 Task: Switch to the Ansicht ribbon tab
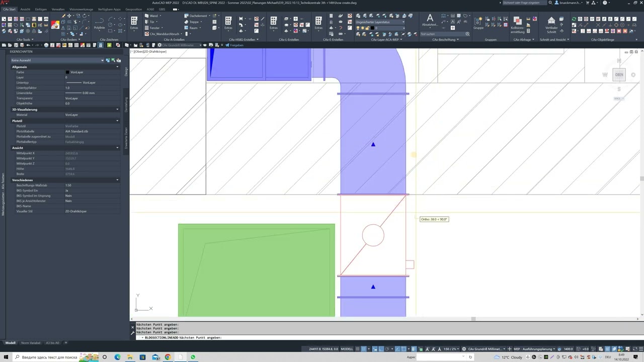pyautogui.click(x=25, y=9)
